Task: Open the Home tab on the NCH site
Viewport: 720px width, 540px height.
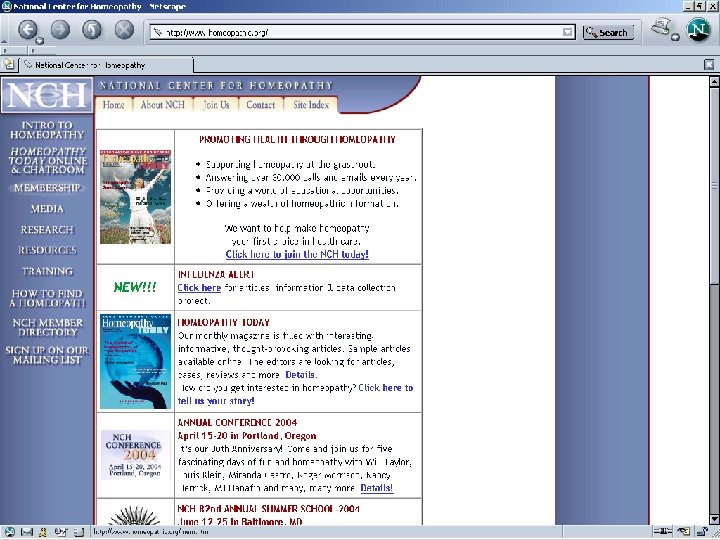Action: (x=113, y=105)
